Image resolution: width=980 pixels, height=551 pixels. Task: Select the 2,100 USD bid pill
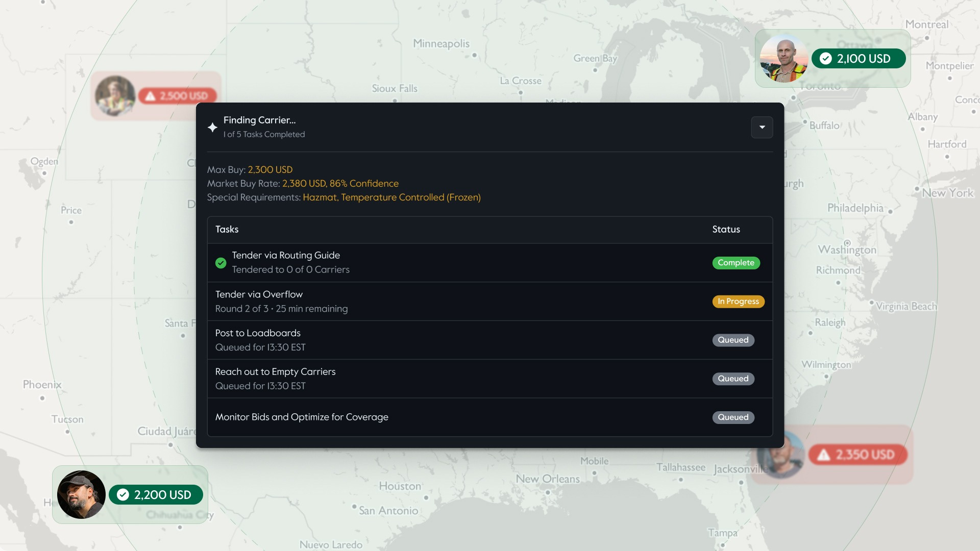(x=859, y=59)
